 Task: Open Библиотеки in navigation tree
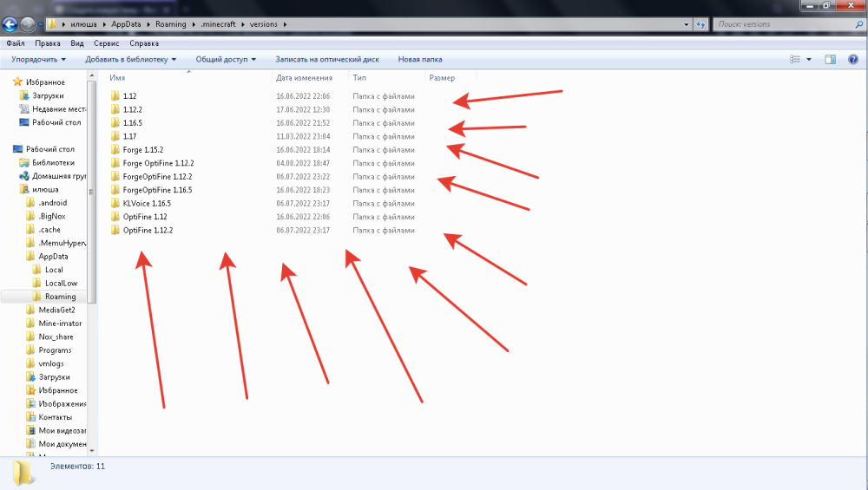(53, 162)
